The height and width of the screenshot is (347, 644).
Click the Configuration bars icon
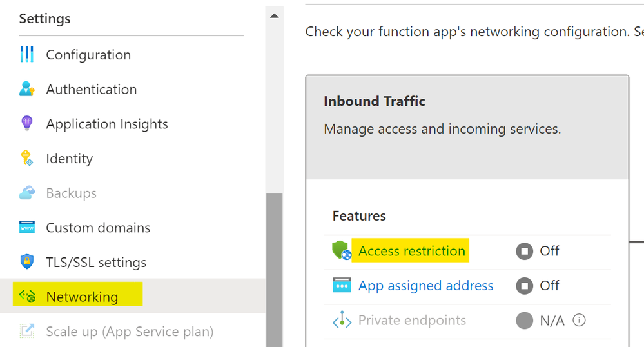(26, 54)
